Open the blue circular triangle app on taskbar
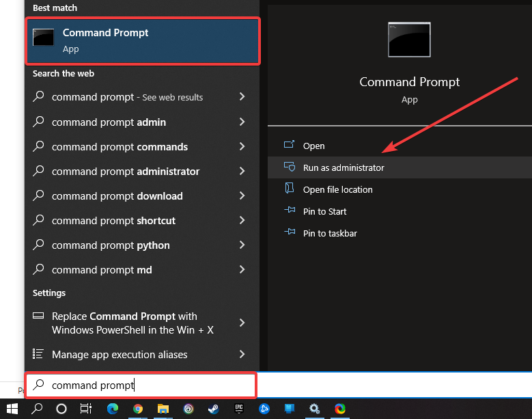This screenshot has width=532, height=419. pos(264,409)
